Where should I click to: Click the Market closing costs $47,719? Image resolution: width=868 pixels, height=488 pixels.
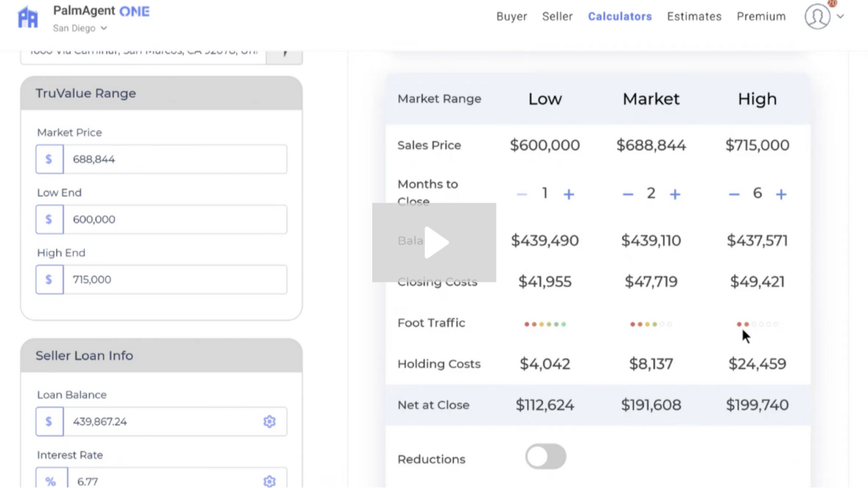(651, 282)
